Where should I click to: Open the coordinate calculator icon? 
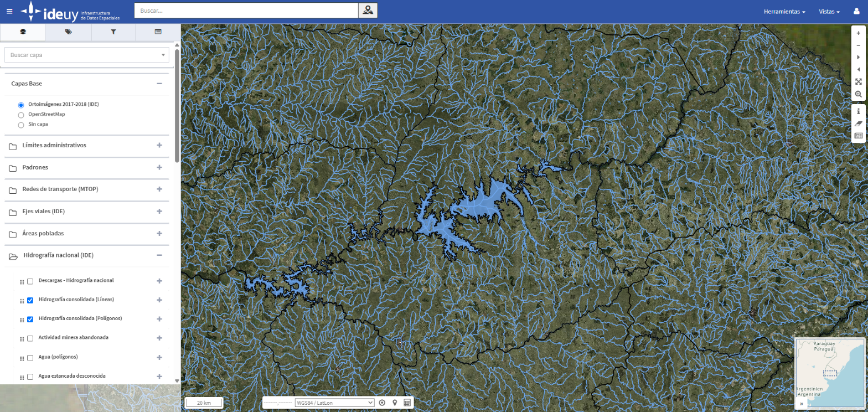(x=407, y=403)
